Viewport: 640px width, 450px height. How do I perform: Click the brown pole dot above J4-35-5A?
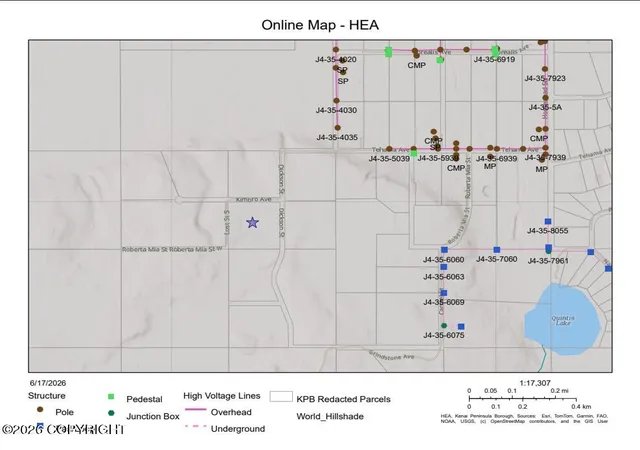tap(545, 98)
